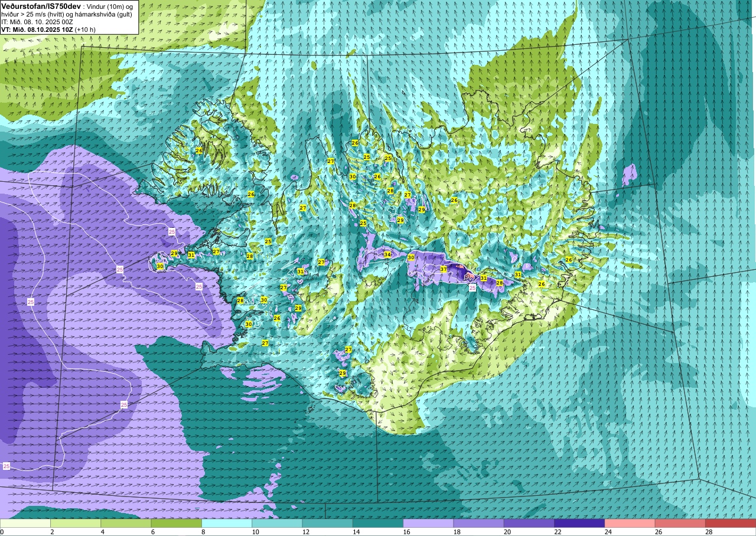The image size is (756, 536).
Task: Click the 0–2 m/s pale yellow legend swatch
Action: point(25,523)
